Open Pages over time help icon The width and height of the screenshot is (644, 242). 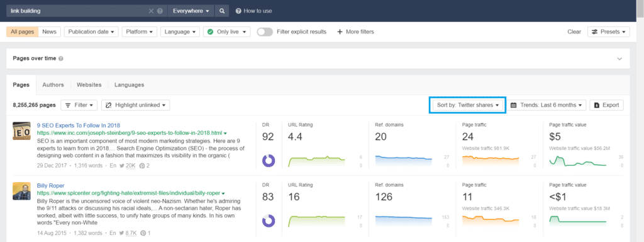(x=61, y=59)
